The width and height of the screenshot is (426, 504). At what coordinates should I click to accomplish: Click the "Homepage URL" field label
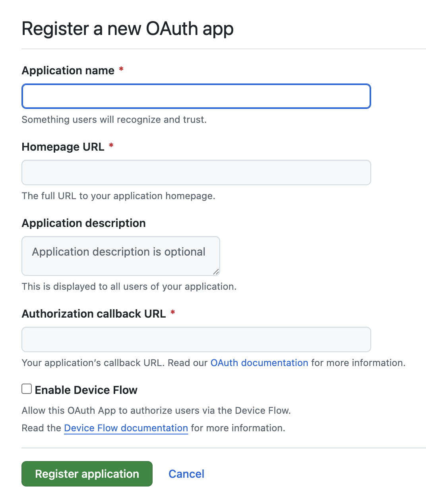63,147
